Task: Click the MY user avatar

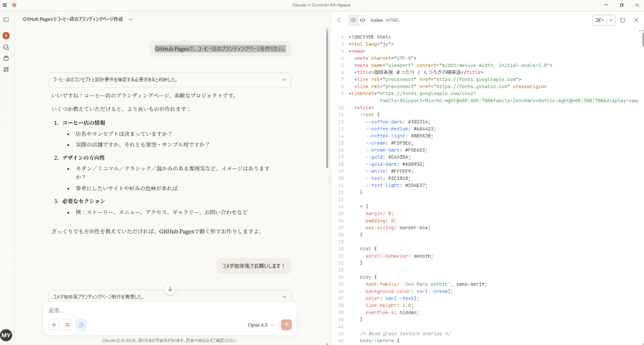Action: click(6, 335)
